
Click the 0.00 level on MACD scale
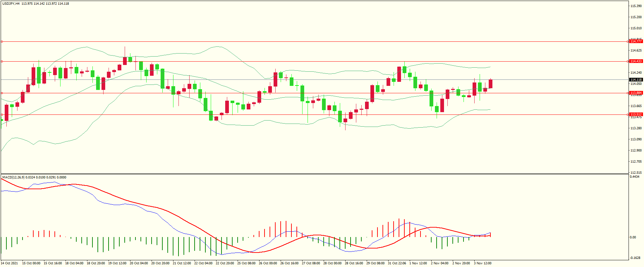pyautogui.click(x=633, y=237)
